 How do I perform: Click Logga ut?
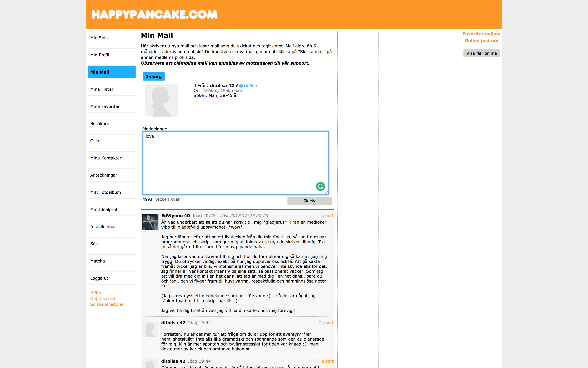[x=112, y=278]
